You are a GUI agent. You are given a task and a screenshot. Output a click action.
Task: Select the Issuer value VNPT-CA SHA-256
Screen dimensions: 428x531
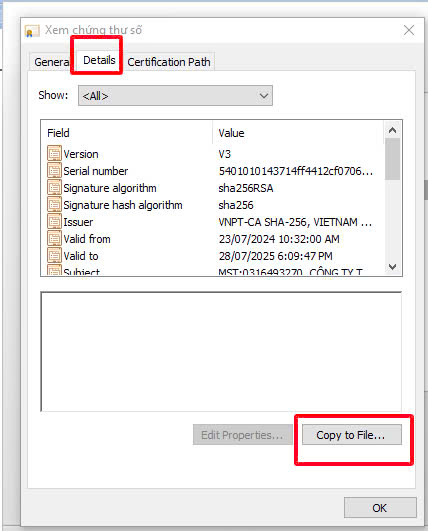coord(295,222)
